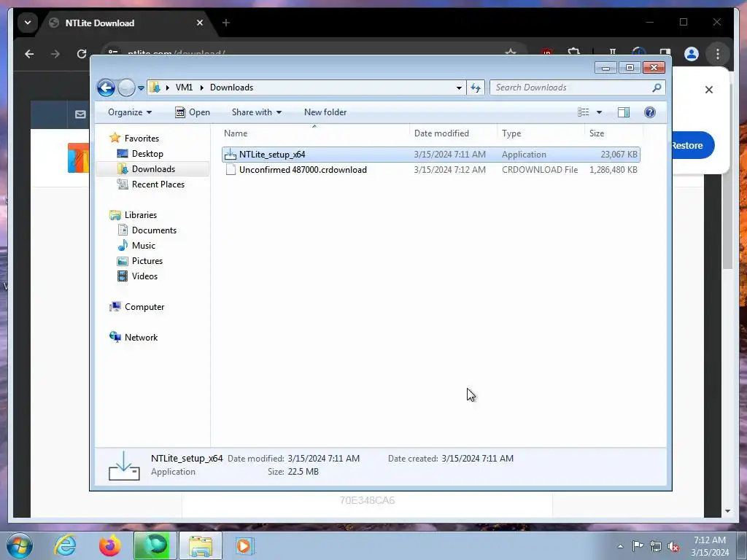The height and width of the screenshot is (560, 747).
Task: Show hidden system tray icons
Action: click(x=620, y=546)
